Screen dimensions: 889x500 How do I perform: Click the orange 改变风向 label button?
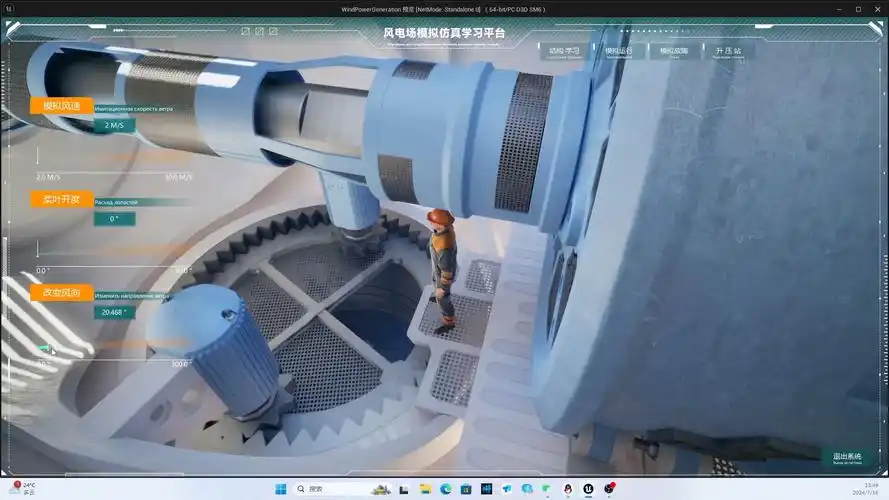click(61, 293)
